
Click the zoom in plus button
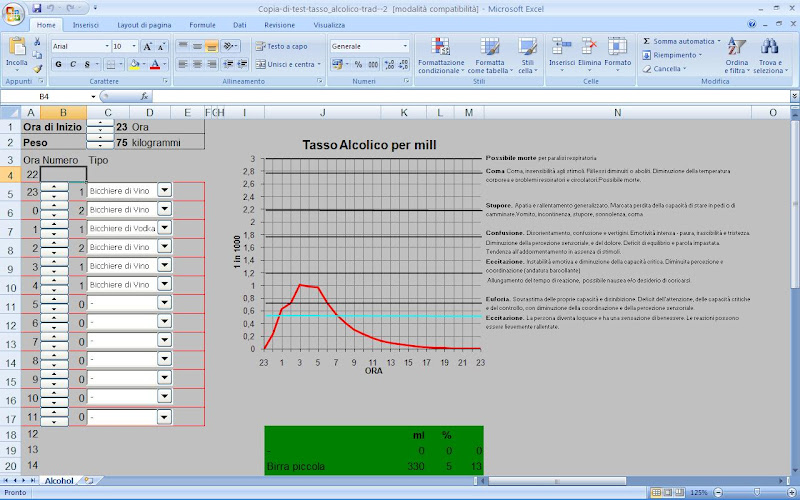791,493
